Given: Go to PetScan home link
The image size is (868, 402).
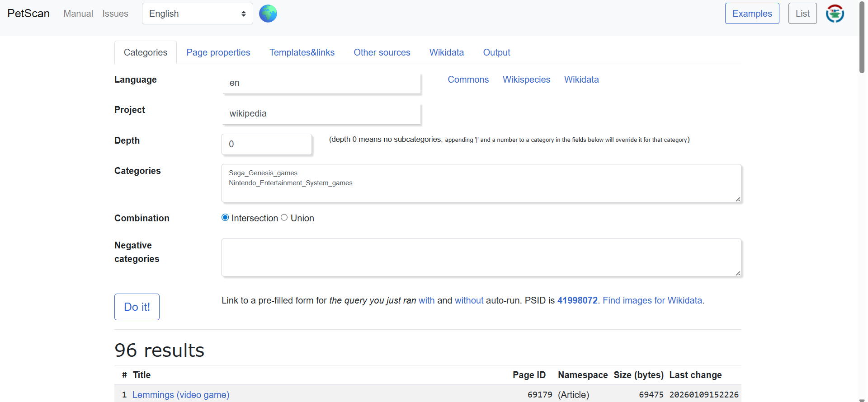Looking at the screenshot, I should click(x=28, y=14).
